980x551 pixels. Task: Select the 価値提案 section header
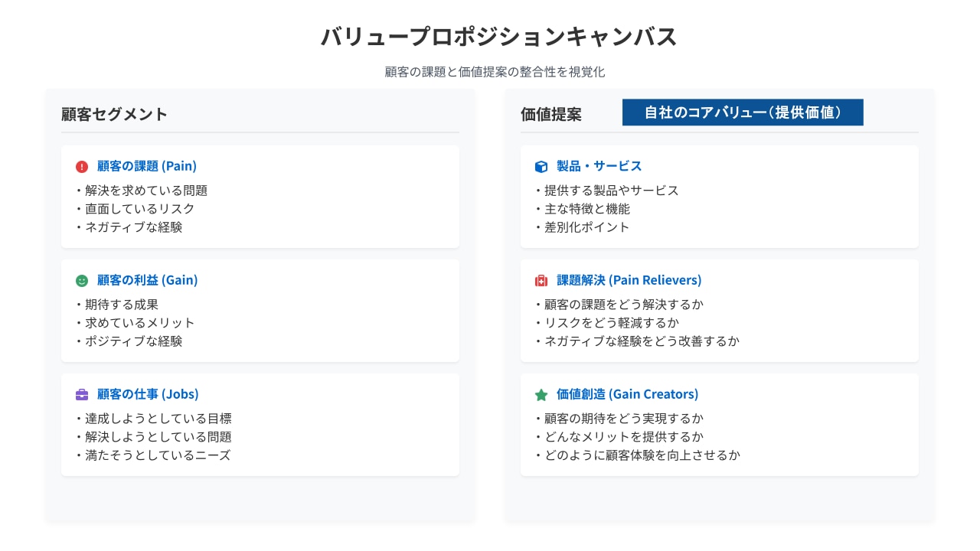(x=551, y=114)
